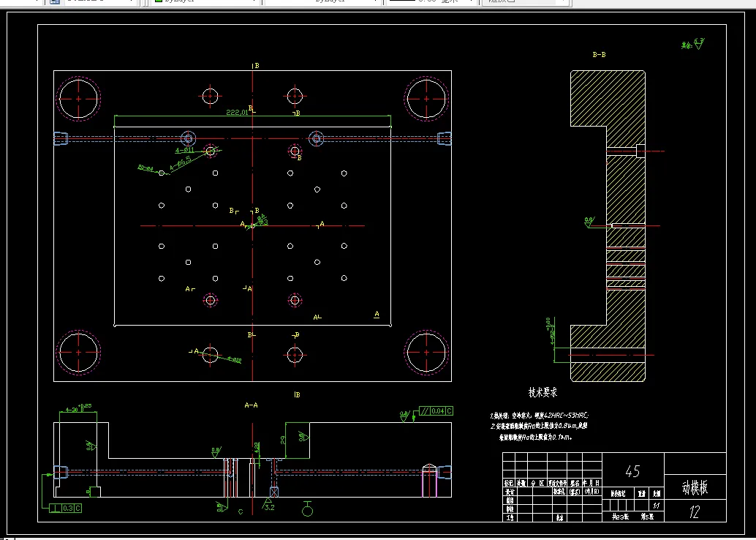Click the 29 depth dimension text
The height and width of the screenshot is (540, 756).
coord(283,440)
